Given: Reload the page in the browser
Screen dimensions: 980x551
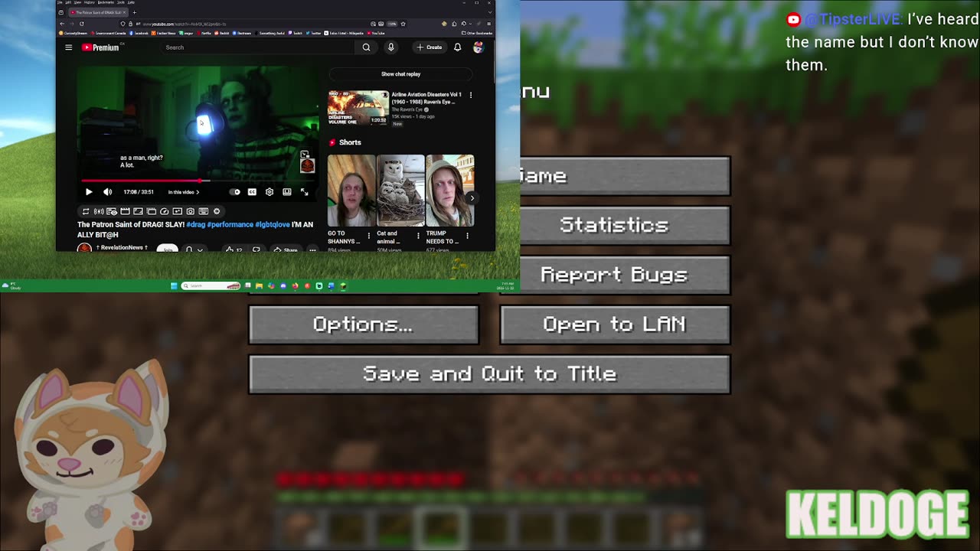Looking at the screenshot, I should 81,24.
